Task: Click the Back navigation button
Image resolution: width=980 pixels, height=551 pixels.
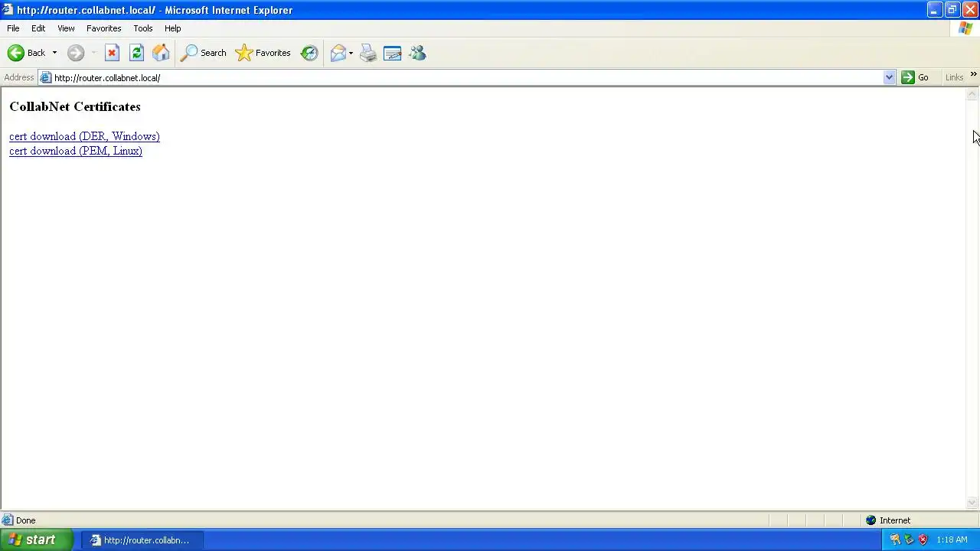Action: tap(26, 53)
